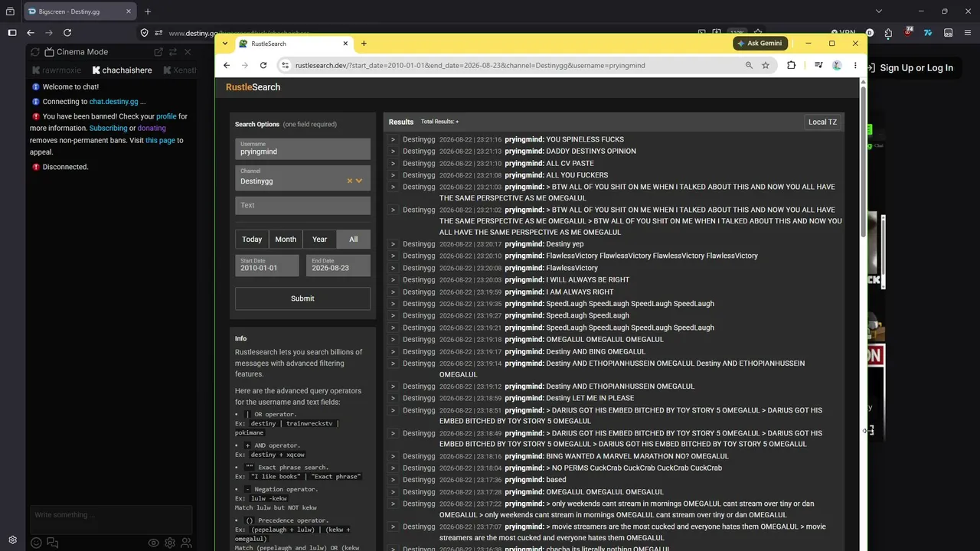This screenshot has width=980, height=551.
Task: Go to the RustleSearch home logo
Action: (253, 87)
